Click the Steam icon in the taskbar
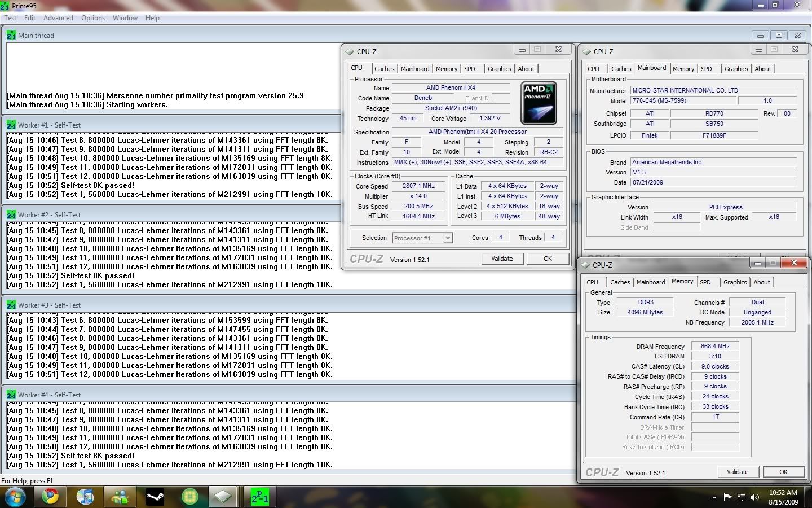 coord(155,497)
